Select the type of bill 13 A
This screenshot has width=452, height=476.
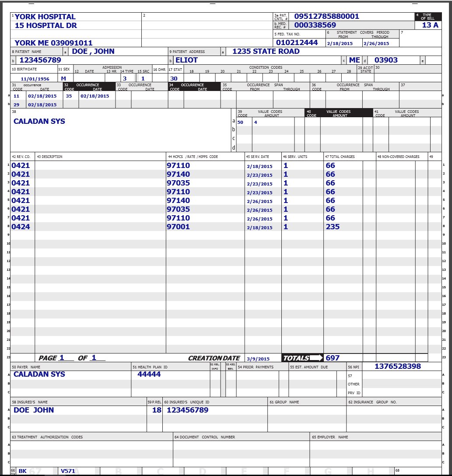[x=430, y=25]
